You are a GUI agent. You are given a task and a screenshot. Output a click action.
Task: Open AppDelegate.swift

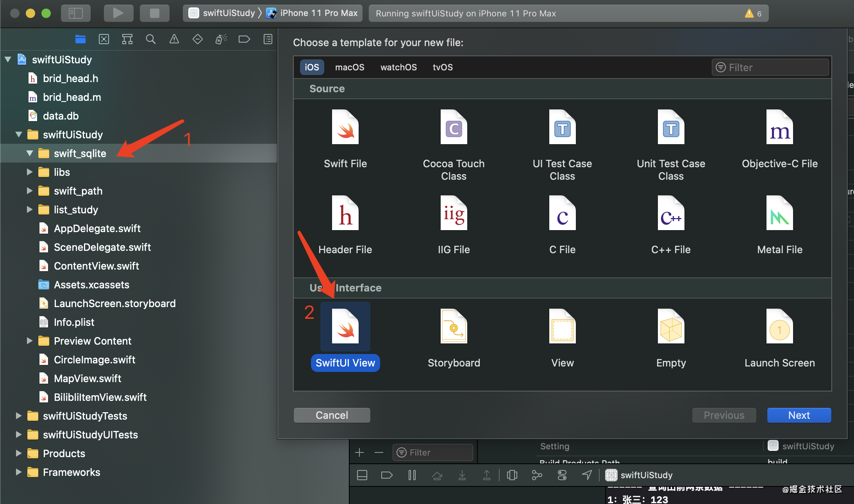point(97,228)
